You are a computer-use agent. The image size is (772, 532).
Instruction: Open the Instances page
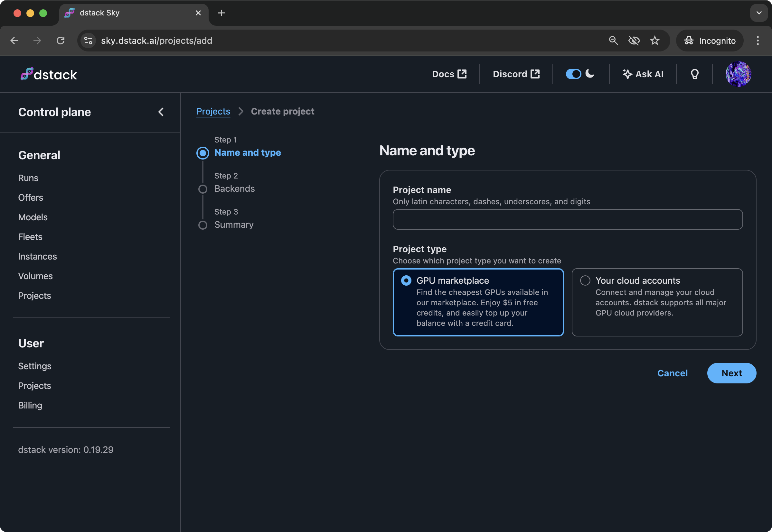pyautogui.click(x=37, y=257)
